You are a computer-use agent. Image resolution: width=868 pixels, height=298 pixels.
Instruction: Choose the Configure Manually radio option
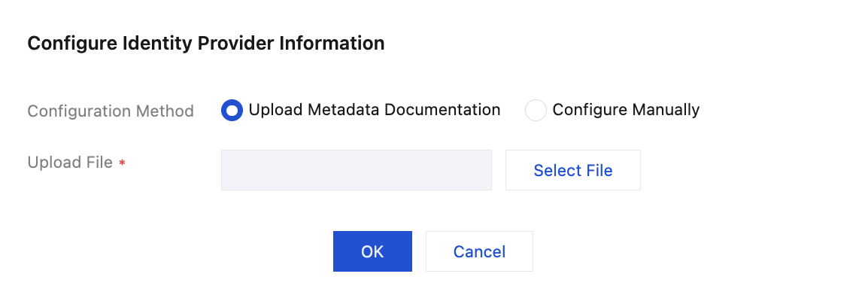click(536, 110)
